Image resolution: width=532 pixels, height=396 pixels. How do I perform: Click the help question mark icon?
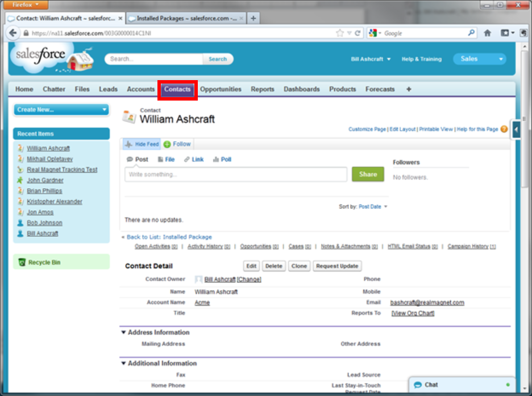(x=504, y=129)
